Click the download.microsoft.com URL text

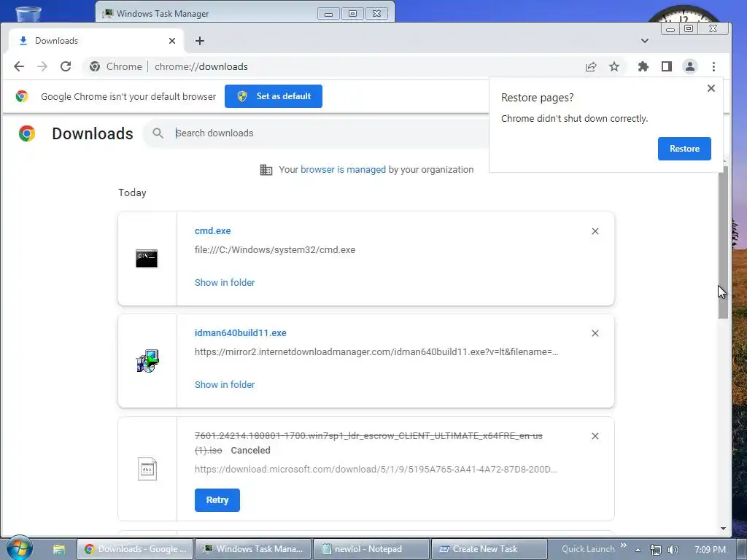(376, 470)
